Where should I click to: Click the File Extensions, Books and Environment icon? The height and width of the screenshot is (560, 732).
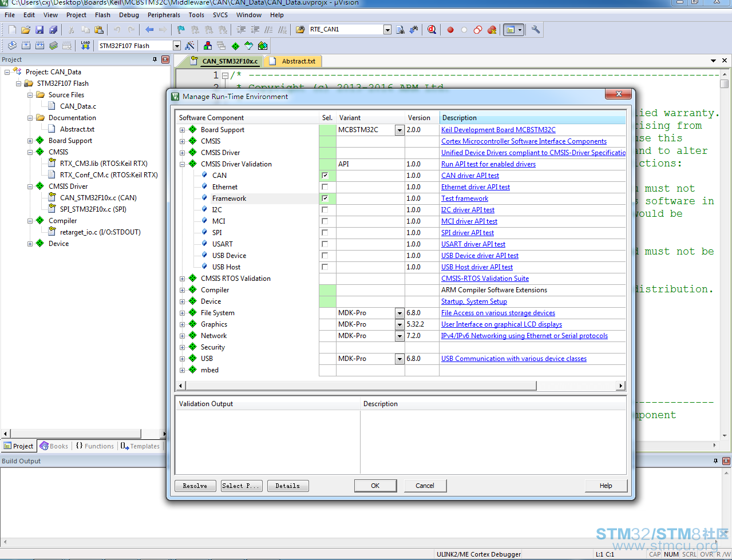207,46
